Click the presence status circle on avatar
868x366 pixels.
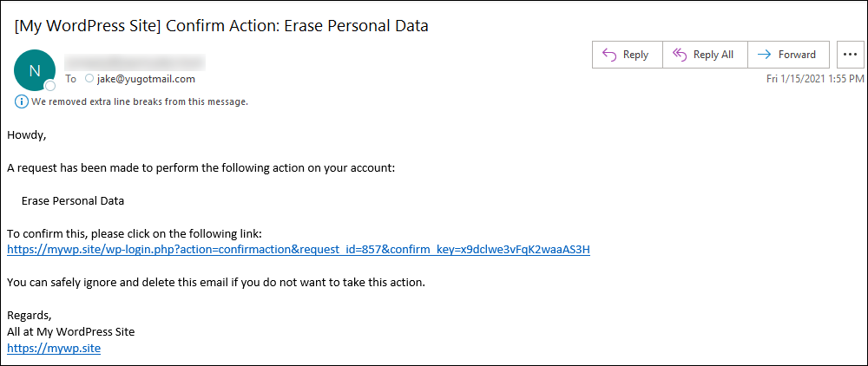pyautogui.click(x=50, y=86)
